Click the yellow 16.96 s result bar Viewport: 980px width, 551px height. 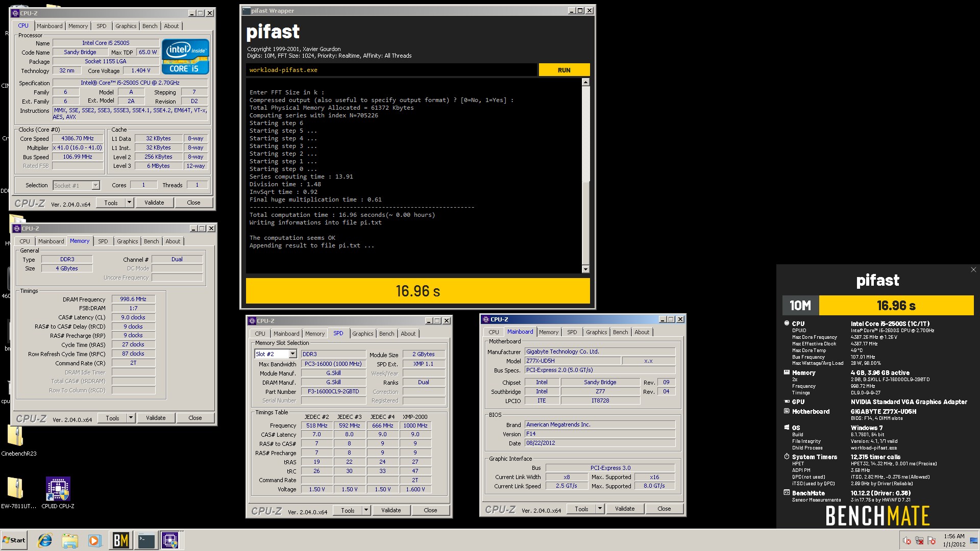(x=418, y=291)
